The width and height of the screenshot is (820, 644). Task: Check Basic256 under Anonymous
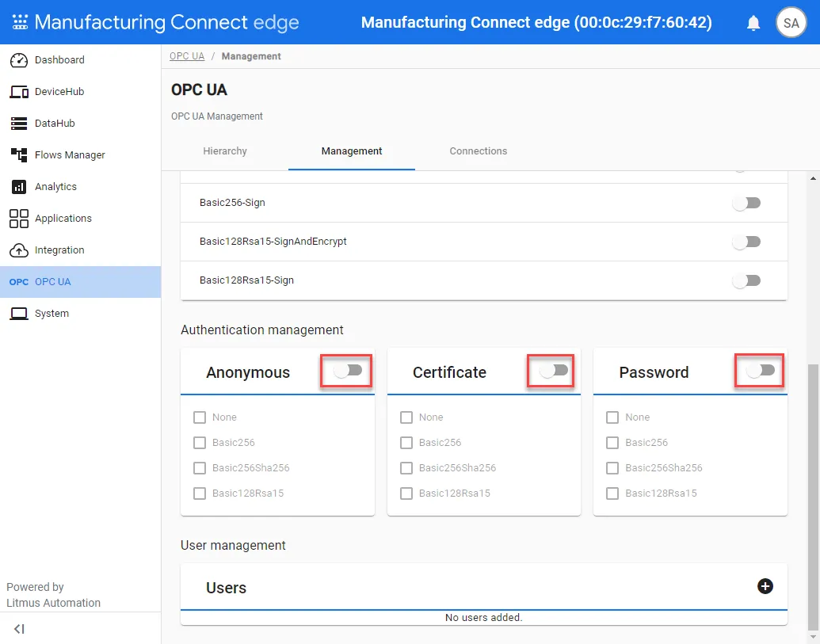point(199,443)
